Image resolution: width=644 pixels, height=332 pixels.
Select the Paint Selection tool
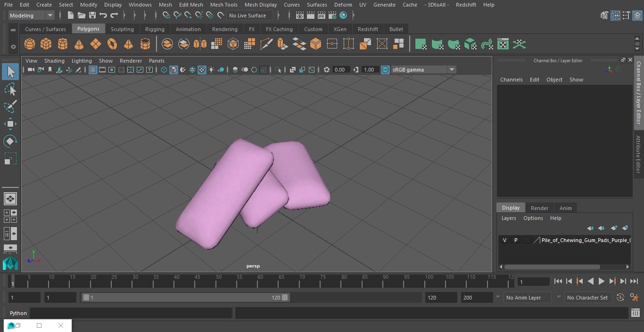tap(10, 106)
